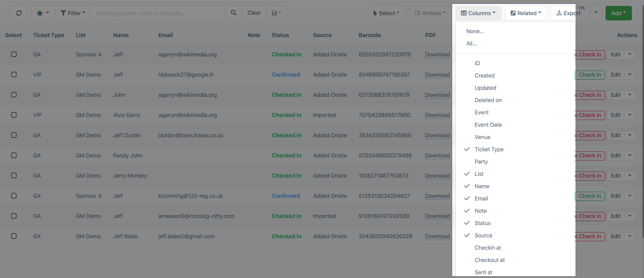Undo Check in for Jeff Durbin

(x=590, y=135)
